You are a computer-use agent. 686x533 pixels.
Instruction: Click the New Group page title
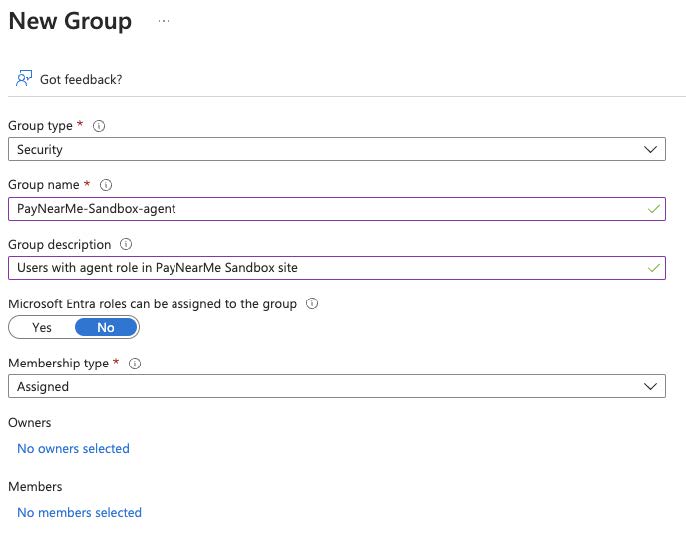pyautogui.click(x=70, y=21)
